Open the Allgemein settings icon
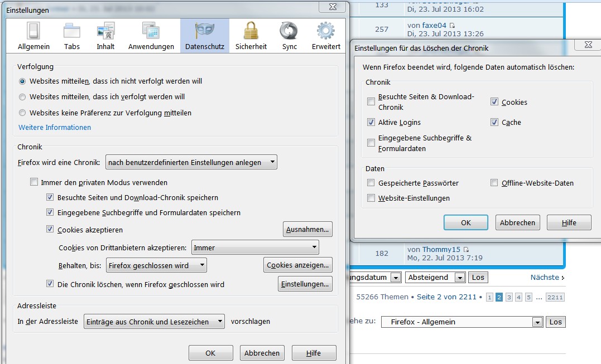This screenshot has height=364, width=601. coord(33,36)
